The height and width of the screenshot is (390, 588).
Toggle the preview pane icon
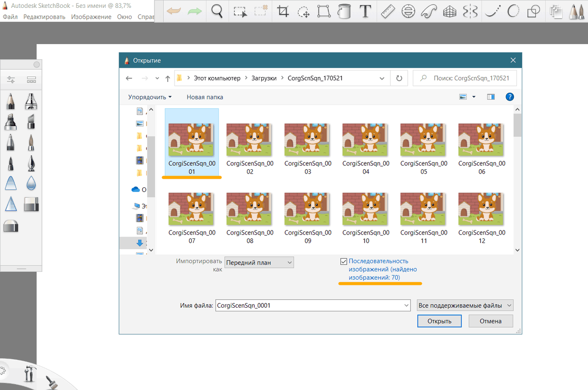(x=491, y=97)
